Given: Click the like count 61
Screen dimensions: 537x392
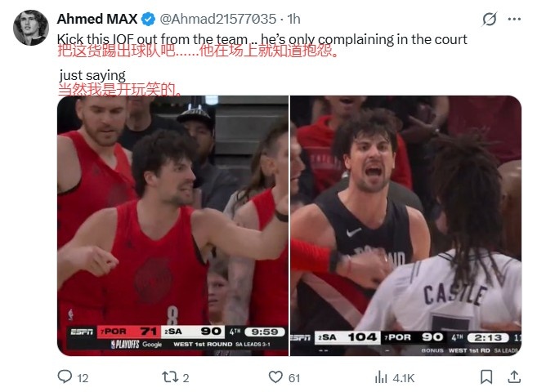Looking at the screenshot, I should click(x=294, y=378).
